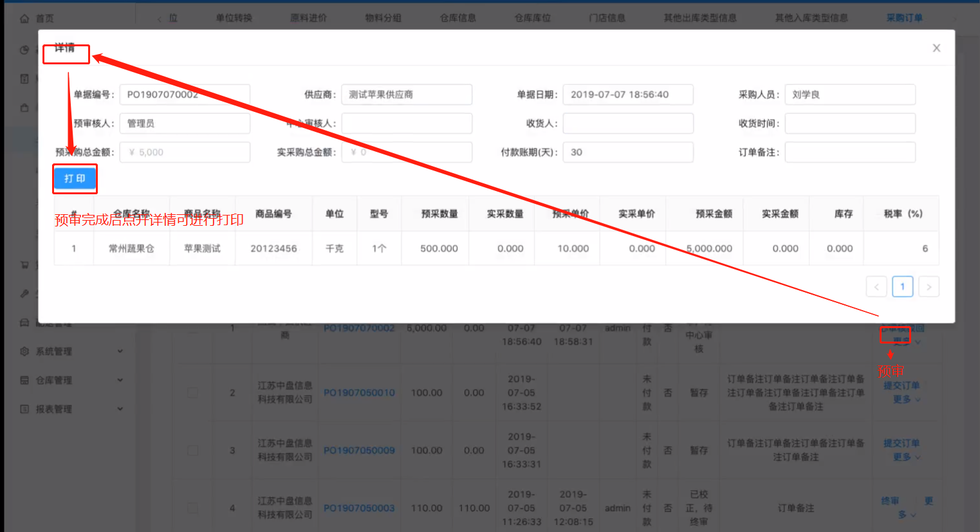Click page 1 in dialog pagination
This screenshot has height=532, width=980.
[x=903, y=287]
